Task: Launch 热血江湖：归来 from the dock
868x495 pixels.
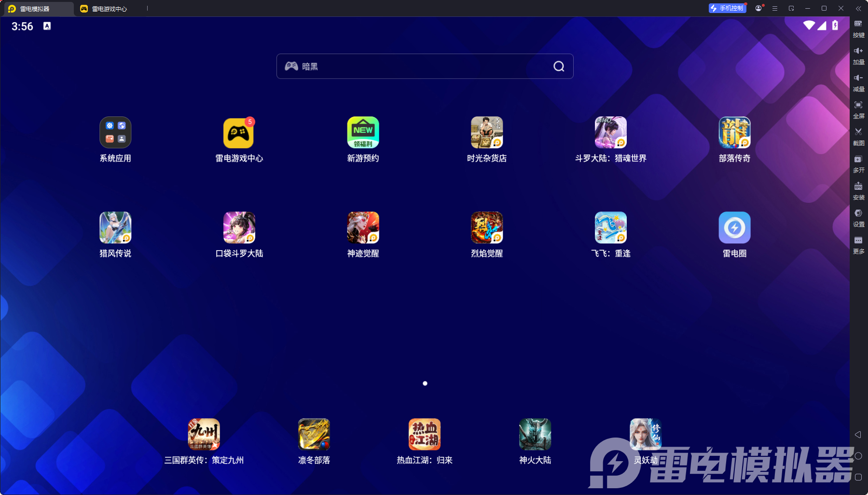Action: click(x=425, y=434)
